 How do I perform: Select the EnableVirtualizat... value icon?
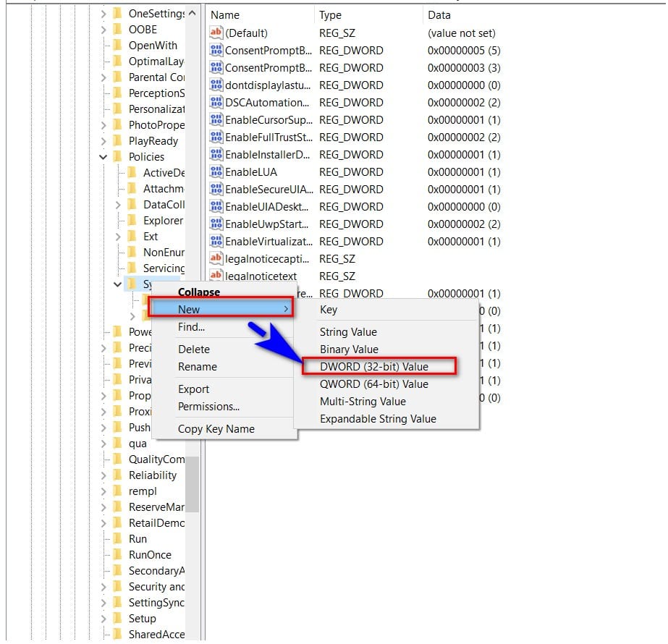pos(216,241)
